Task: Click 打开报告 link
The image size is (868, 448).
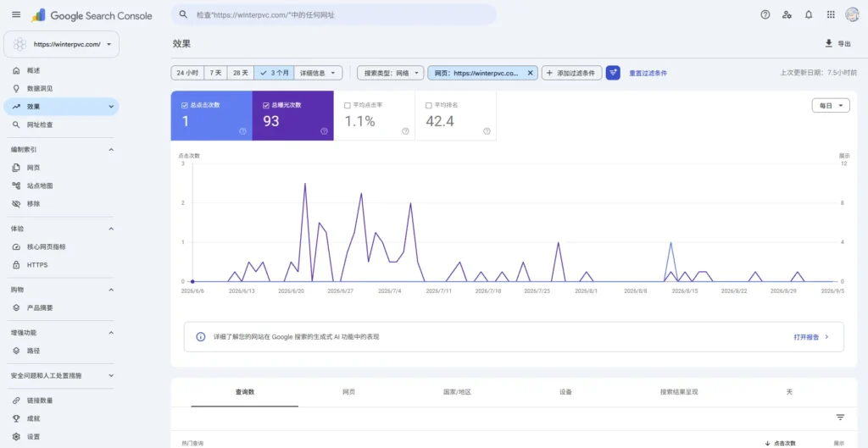Action: (811, 337)
